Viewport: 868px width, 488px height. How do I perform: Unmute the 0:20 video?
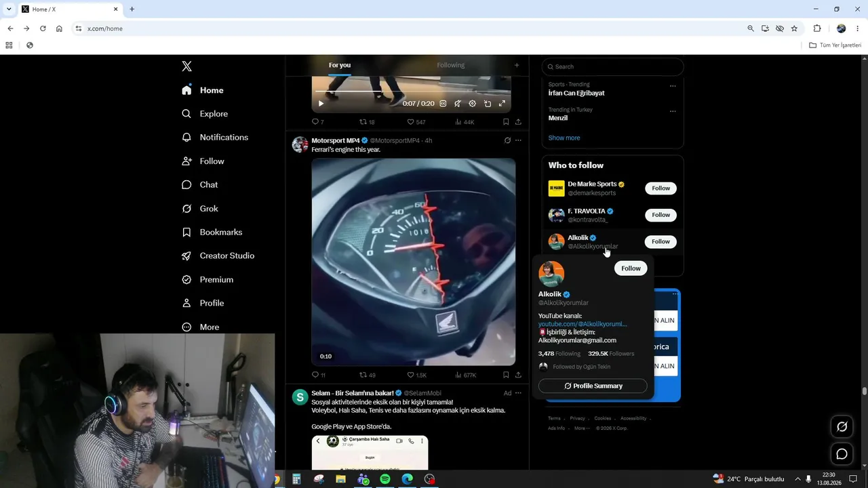point(458,104)
